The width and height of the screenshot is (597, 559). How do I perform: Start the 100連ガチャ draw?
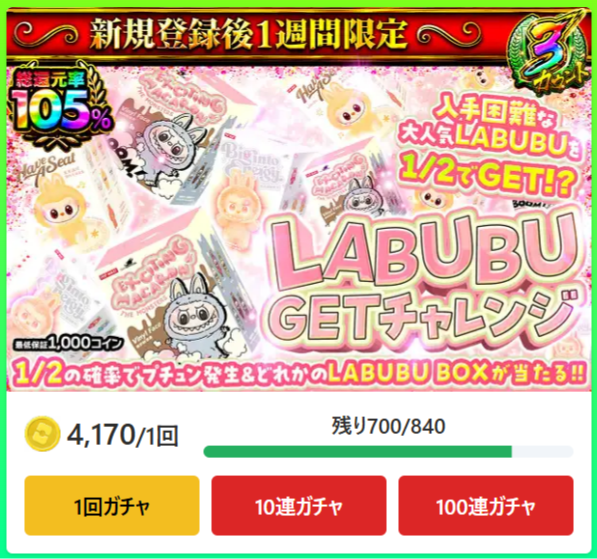pyautogui.click(x=486, y=506)
